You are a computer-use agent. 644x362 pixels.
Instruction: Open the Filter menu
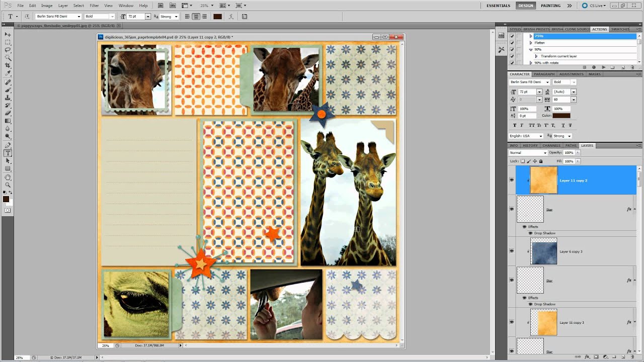coord(94,6)
